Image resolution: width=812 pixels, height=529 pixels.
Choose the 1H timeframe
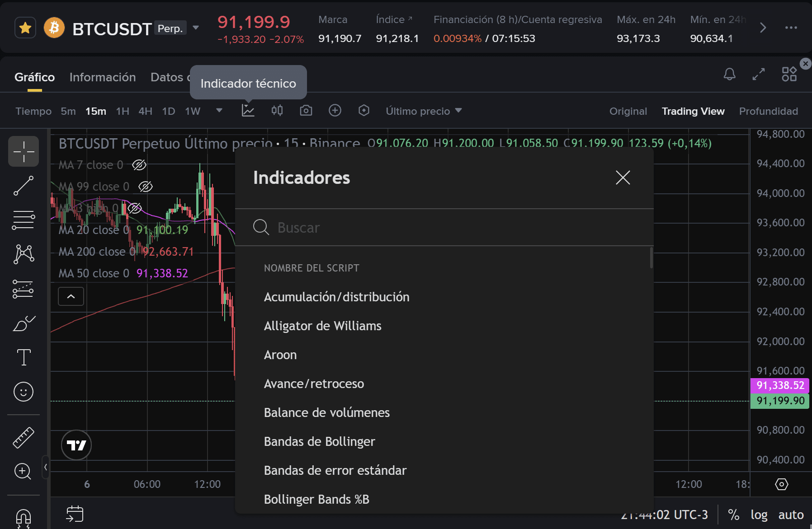[x=123, y=111]
